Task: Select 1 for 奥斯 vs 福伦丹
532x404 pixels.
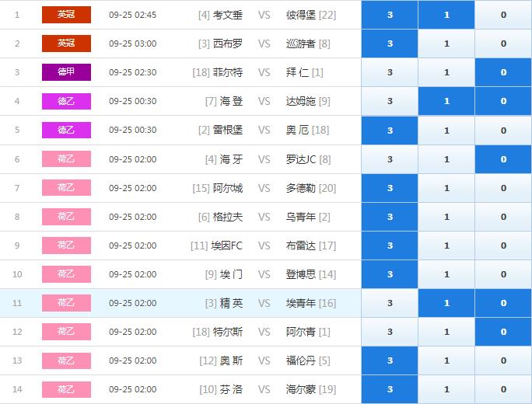Action: tap(446, 360)
